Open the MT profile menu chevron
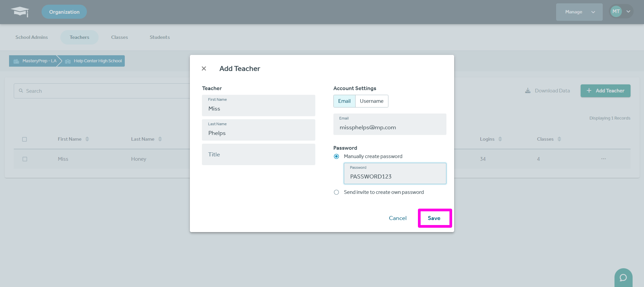 628,12
